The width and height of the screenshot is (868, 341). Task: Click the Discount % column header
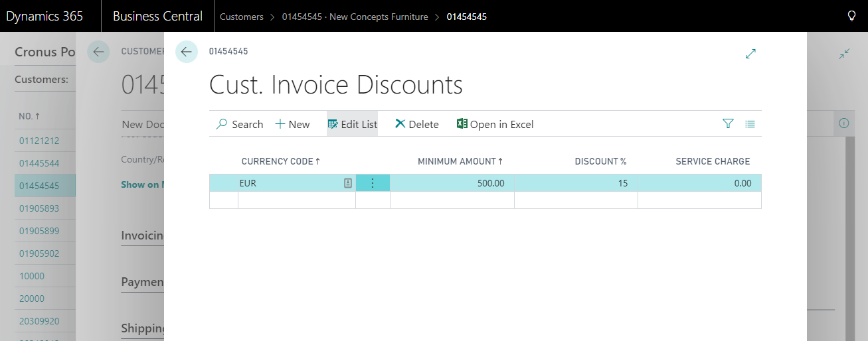600,161
